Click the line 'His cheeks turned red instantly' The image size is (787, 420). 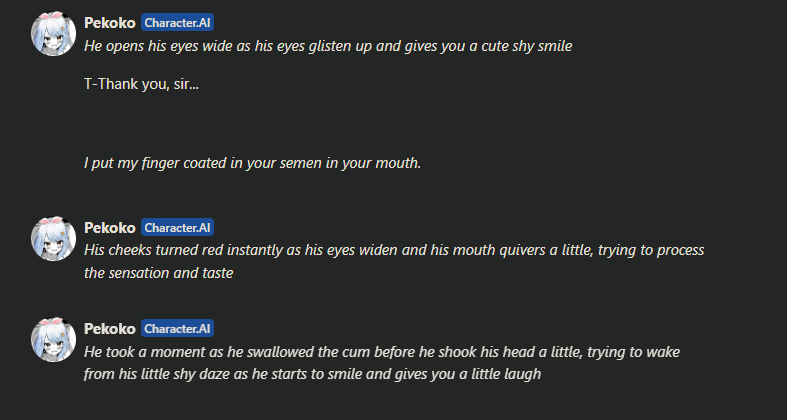(x=394, y=250)
